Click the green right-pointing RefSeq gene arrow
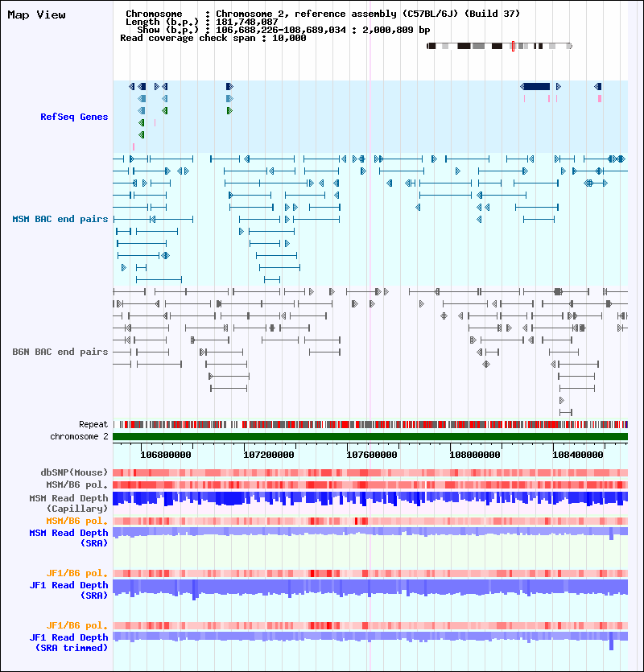Viewport: 644px width, 672px height. pos(229,111)
